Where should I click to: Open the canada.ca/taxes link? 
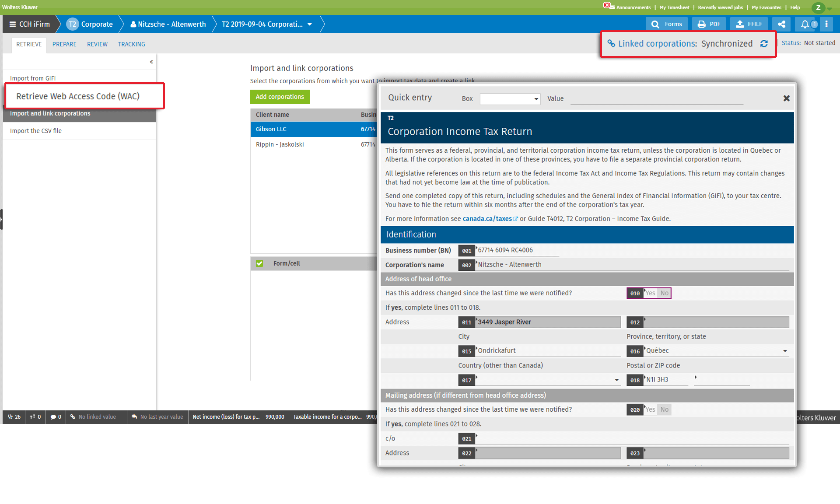coord(487,219)
